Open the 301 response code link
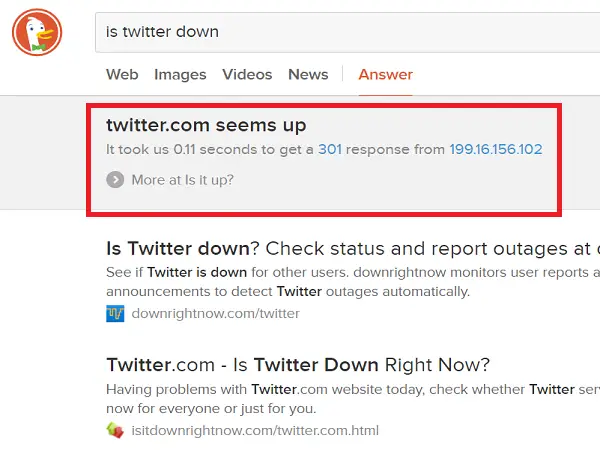Screen dimensions: 600x450 tap(330, 149)
